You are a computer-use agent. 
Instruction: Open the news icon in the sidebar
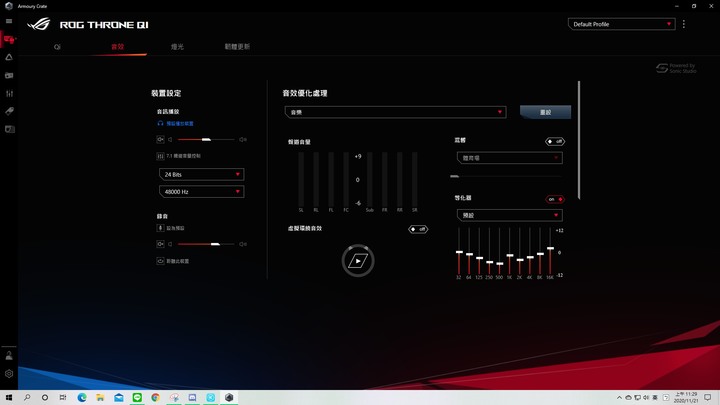point(9,129)
